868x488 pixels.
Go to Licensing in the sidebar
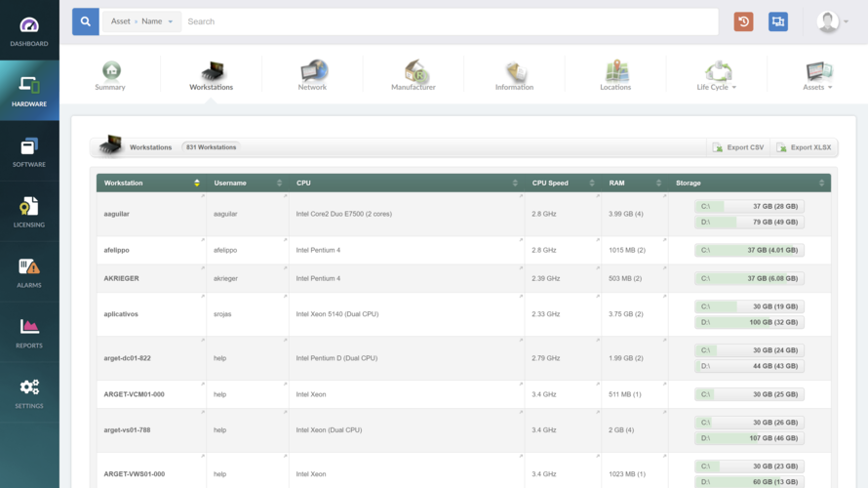29,213
